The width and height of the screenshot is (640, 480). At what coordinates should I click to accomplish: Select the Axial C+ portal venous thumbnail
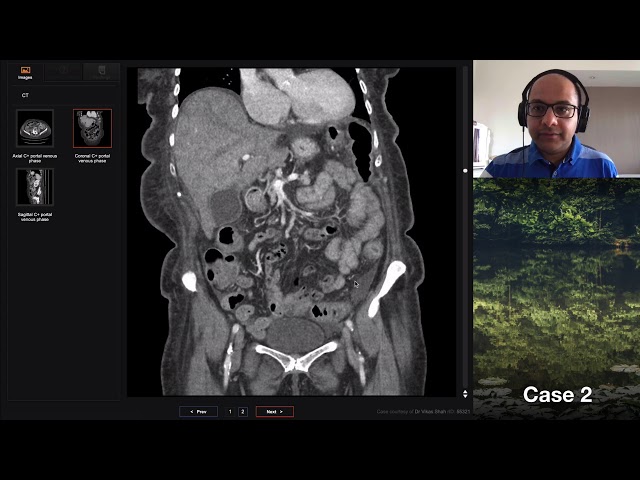35,128
